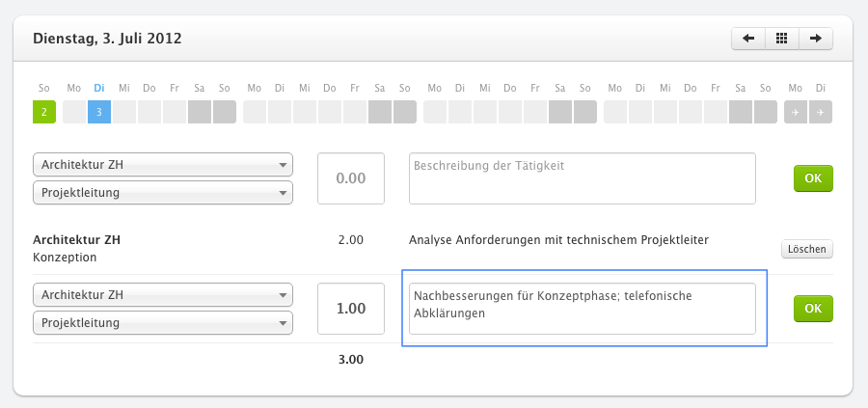Click the top green OK button
The height and width of the screenshot is (408, 868).
coord(813,178)
